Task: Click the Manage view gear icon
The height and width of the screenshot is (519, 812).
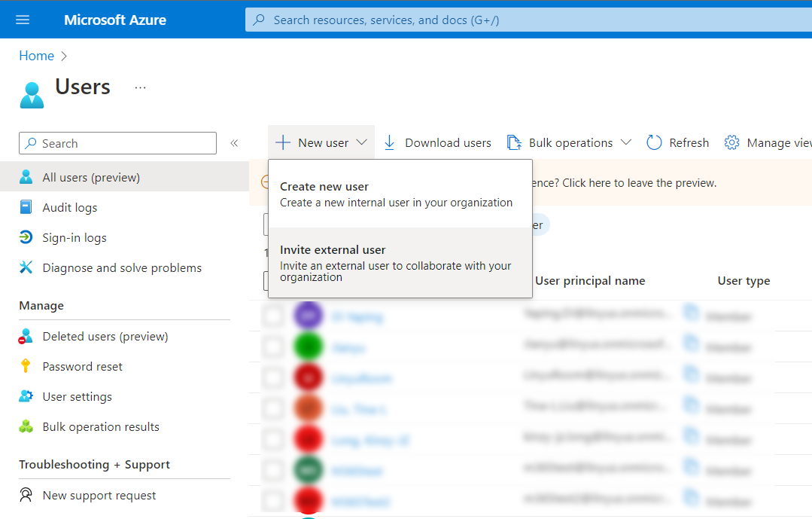Action: pyautogui.click(x=731, y=142)
